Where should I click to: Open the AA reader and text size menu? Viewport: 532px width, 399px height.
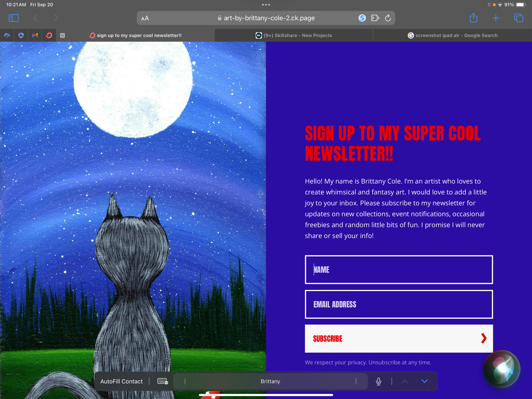145,18
